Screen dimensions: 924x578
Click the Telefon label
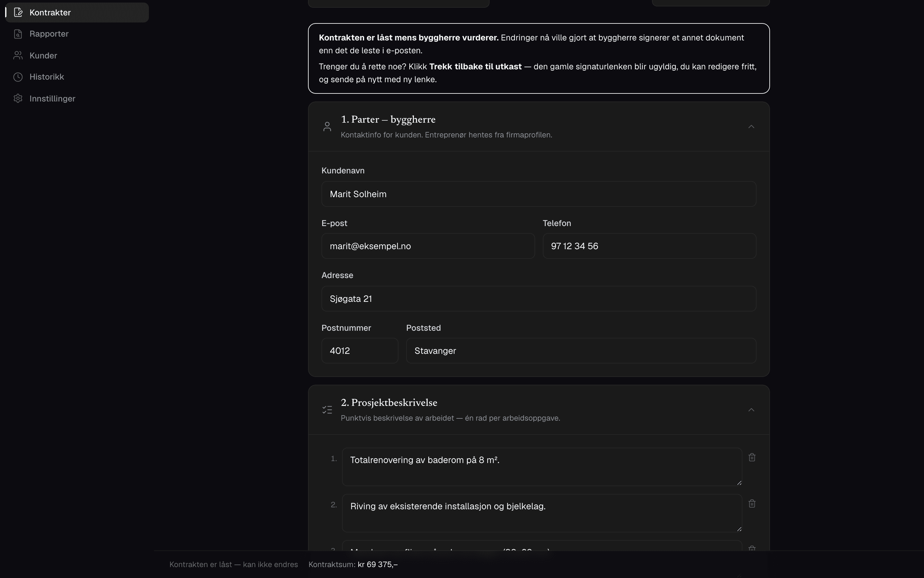click(x=557, y=223)
